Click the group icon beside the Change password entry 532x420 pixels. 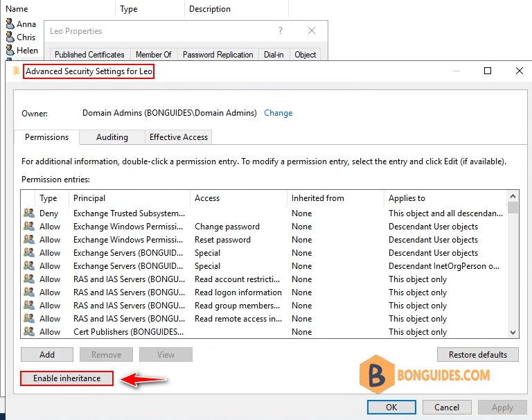(29, 226)
